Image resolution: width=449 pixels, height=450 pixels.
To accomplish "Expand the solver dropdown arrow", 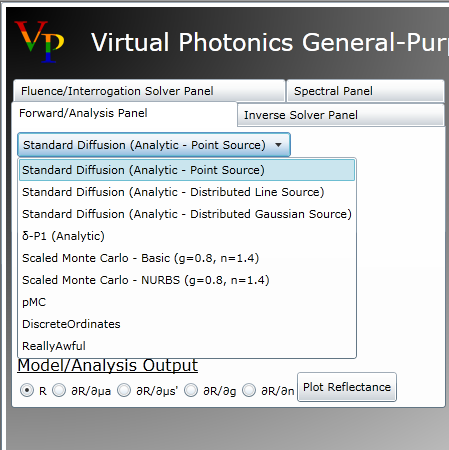I will pos(278,145).
